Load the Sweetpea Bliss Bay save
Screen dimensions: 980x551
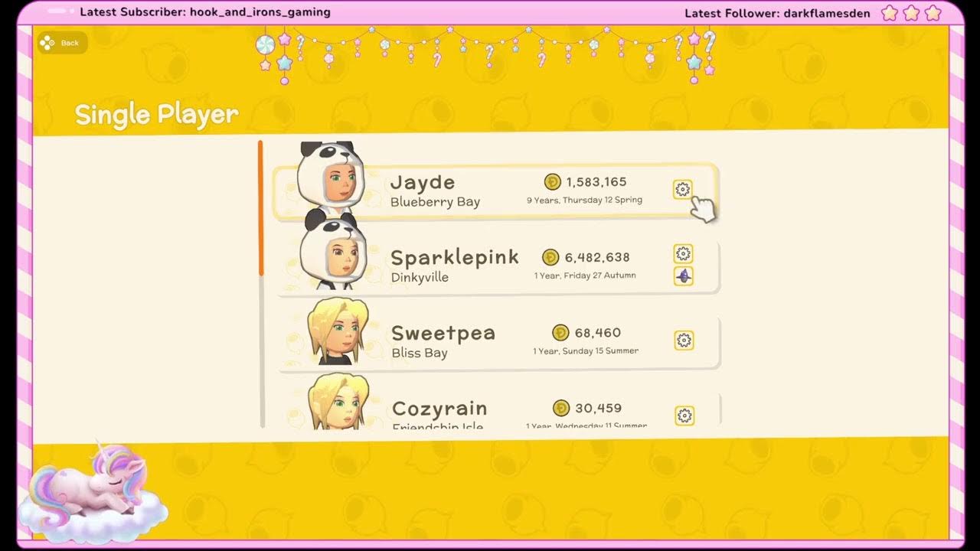point(499,342)
